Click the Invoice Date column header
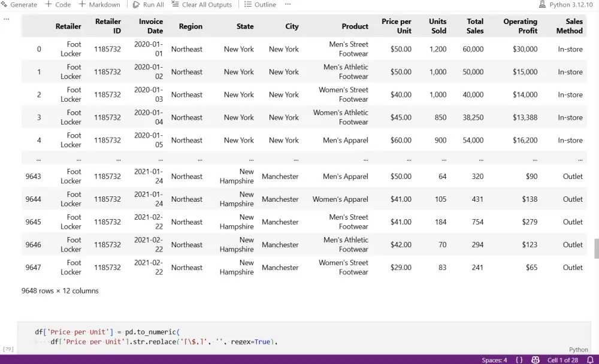This screenshot has height=364, width=599. (x=150, y=26)
